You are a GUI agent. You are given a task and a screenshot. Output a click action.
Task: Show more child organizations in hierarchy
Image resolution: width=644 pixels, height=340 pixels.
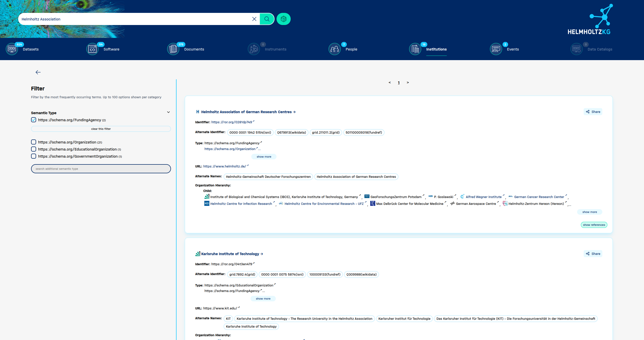589,212
